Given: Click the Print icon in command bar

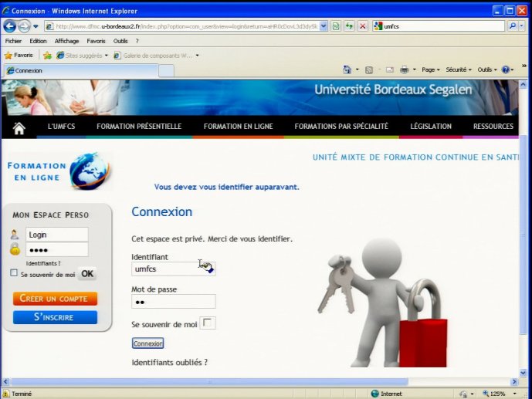Looking at the screenshot, I should coord(404,69).
